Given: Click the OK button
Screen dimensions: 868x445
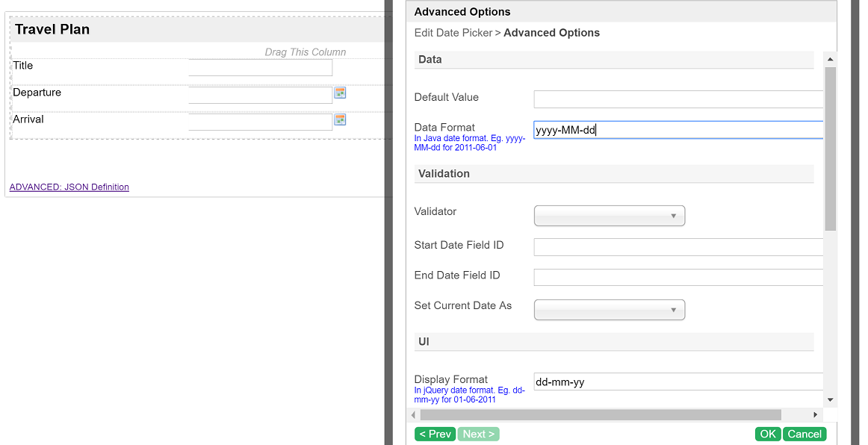Looking at the screenshot, I should (767, 434).
